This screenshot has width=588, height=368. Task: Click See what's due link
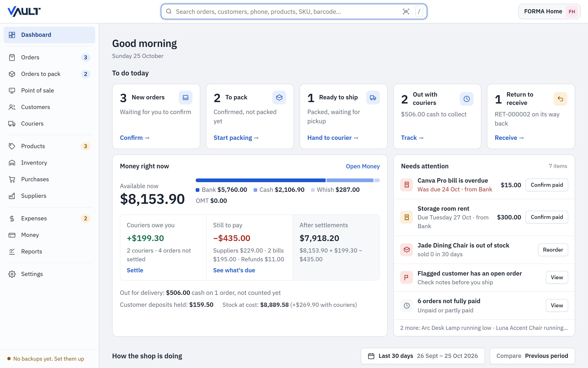coord(234,270)
